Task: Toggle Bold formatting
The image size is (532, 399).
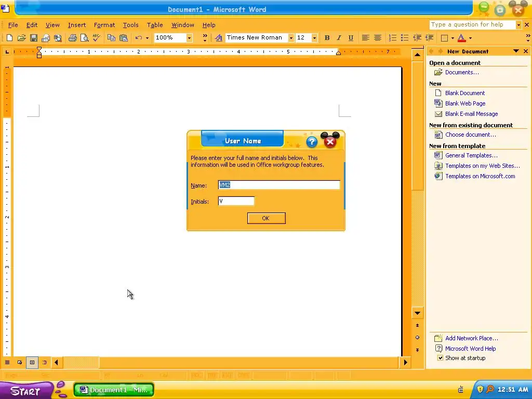Action: 327,37
